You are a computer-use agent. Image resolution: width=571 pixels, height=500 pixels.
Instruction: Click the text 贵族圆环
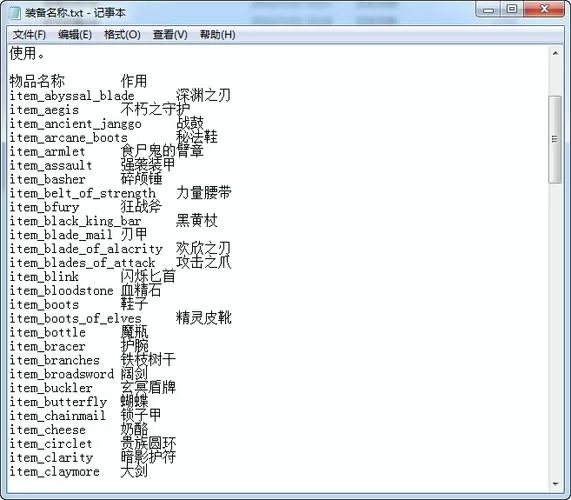[x=148, y=443]
